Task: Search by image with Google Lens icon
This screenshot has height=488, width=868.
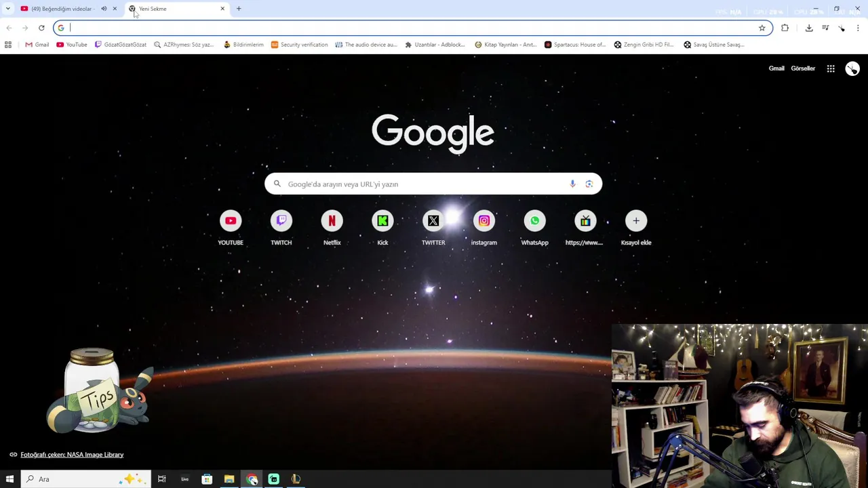Action: (x=589, y=184)
